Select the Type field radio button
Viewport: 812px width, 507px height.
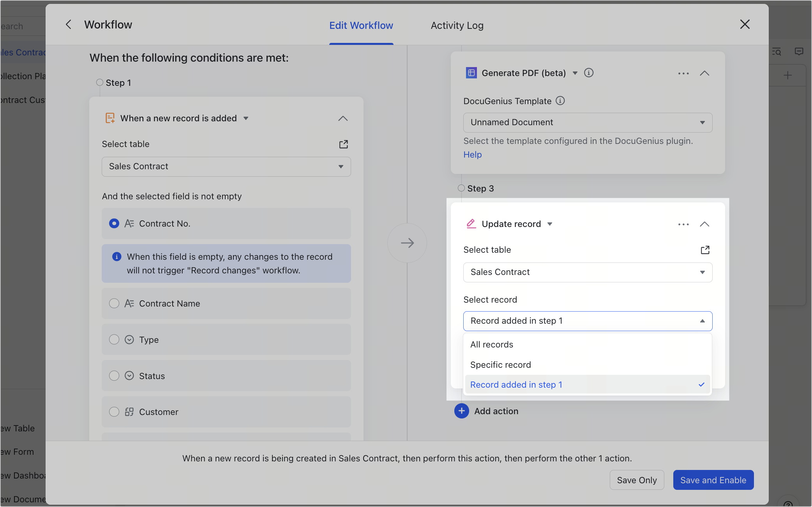pyautogui.click(x=114, y=340)
